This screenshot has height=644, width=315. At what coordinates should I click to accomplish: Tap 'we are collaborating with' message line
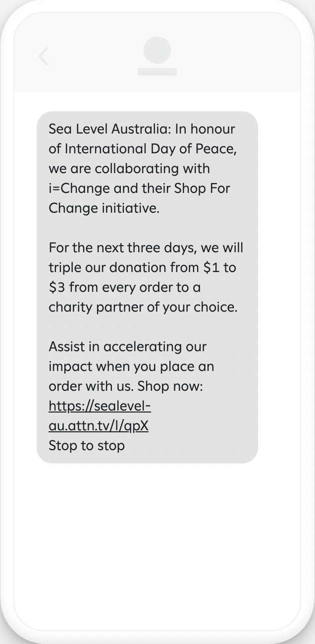tap(129, 169)
